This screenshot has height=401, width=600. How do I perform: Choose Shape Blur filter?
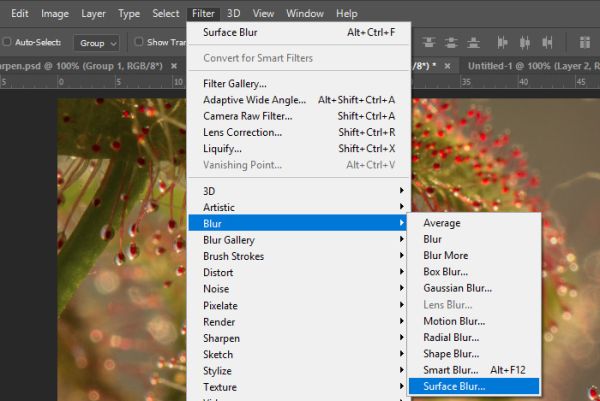pos(474,354)
